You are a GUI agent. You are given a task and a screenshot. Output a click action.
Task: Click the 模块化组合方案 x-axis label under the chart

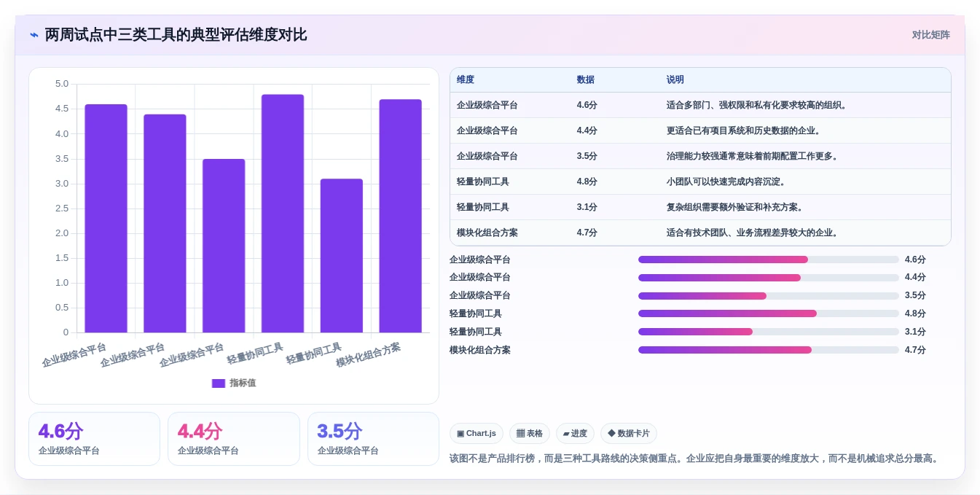click(x=369, y=354)
